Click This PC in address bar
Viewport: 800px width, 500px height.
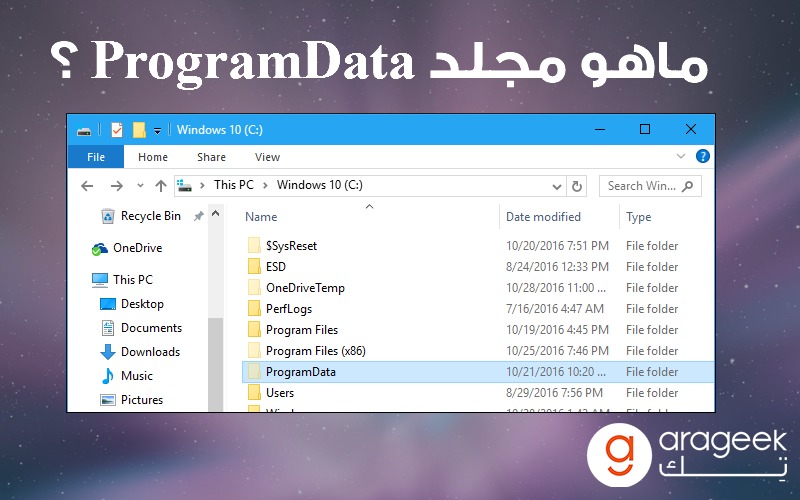(234, 185)
